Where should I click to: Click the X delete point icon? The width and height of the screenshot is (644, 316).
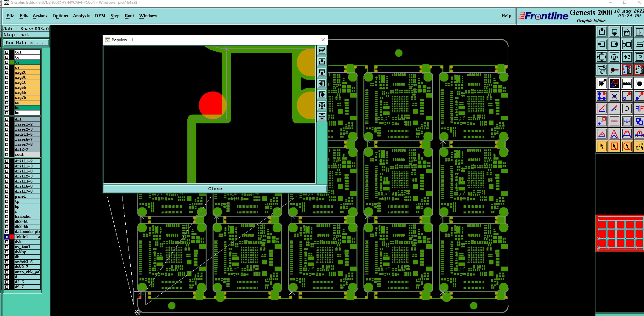click(x=614, y=96)
